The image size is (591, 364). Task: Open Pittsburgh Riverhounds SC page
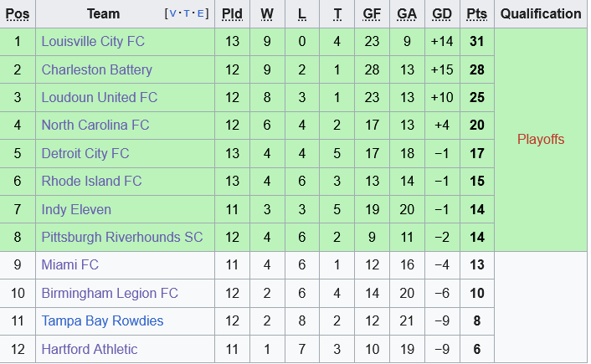pos(122,237)
